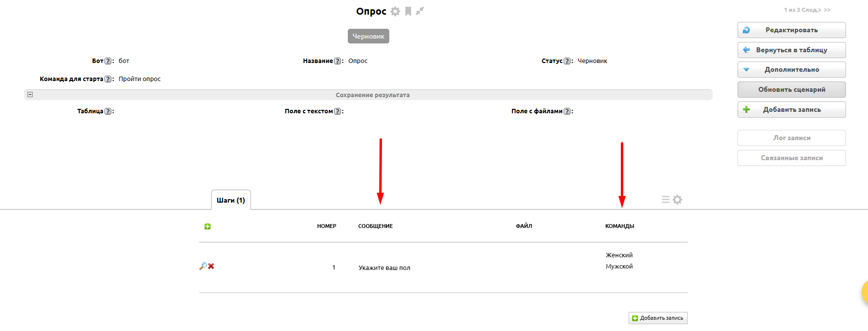Click the Пройти опрос start command value

[140, 79]
